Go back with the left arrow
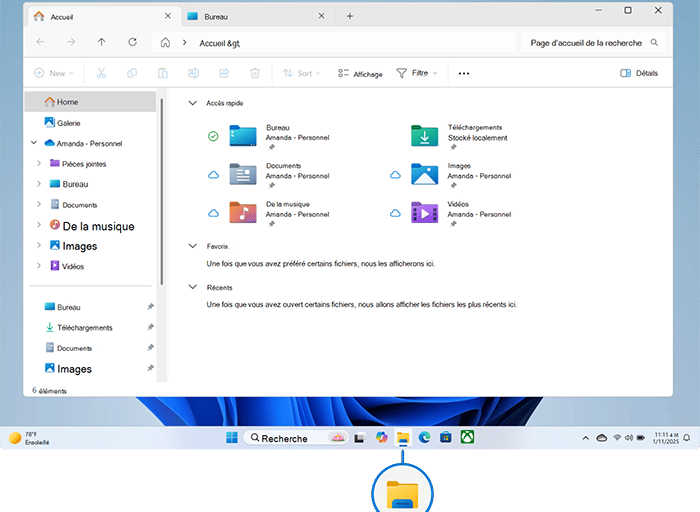 [x=41, y=42]
